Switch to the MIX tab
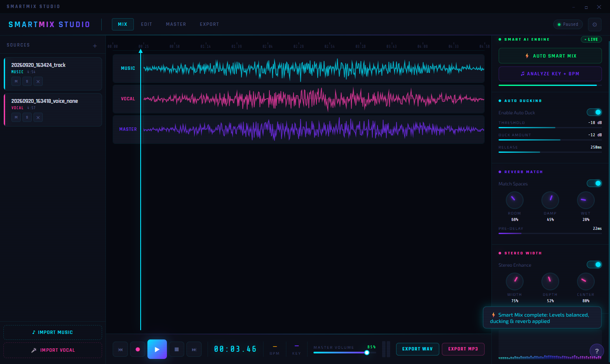This screenshot has width=610, height=364. (x=123, y=24)
